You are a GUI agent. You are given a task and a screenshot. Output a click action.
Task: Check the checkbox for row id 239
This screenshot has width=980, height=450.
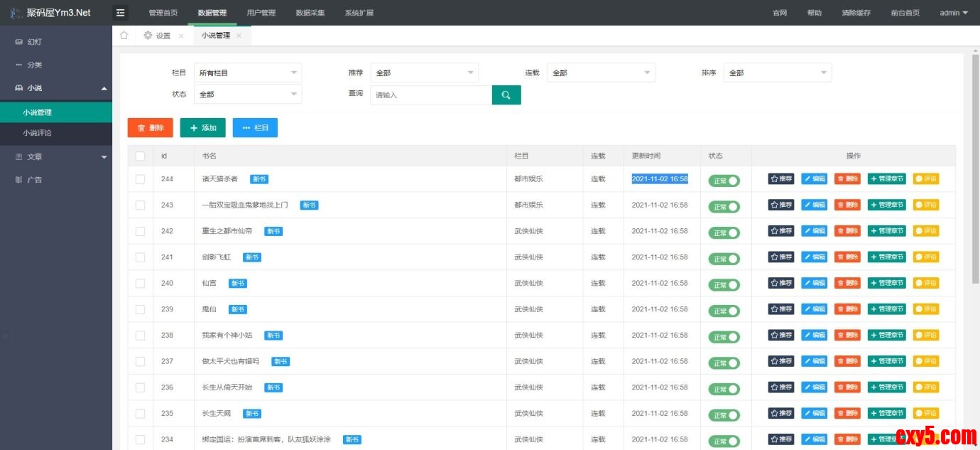140,309
